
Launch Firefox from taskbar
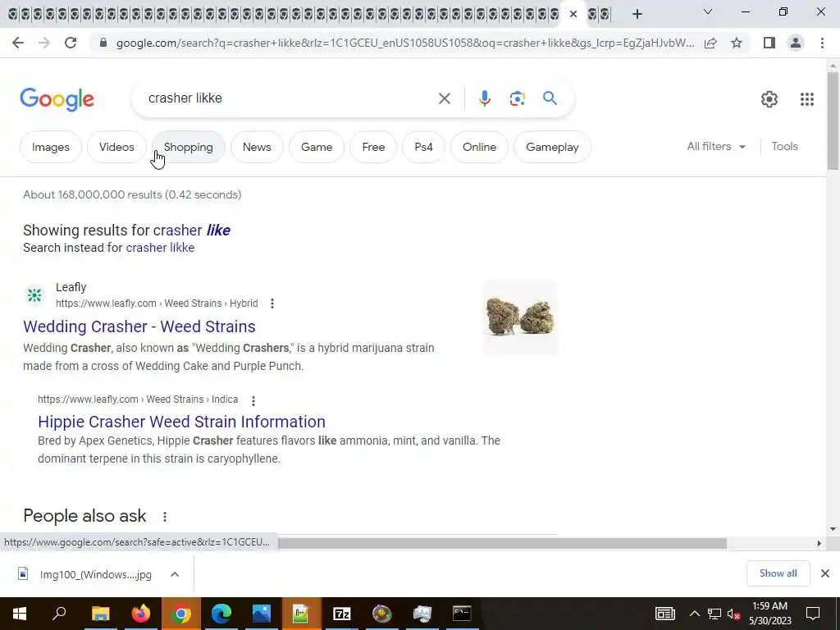click(x=141, y=614)
